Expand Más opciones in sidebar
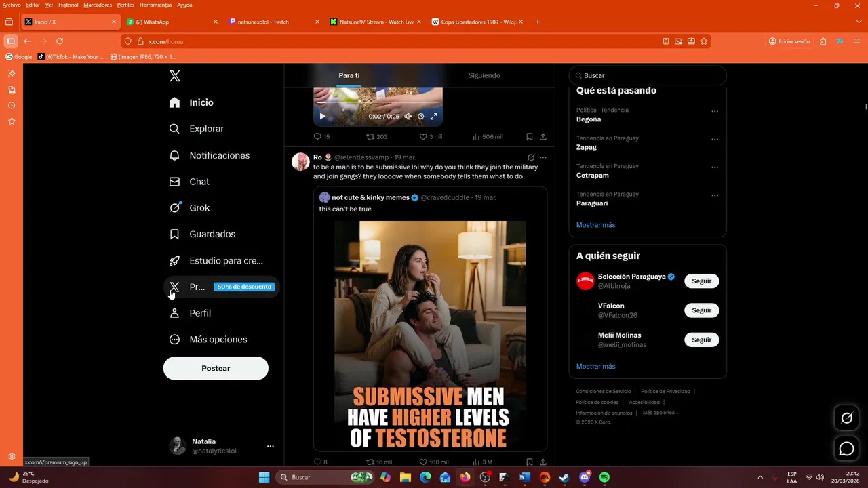The image size is (868, 488). [x=209, y=340]
